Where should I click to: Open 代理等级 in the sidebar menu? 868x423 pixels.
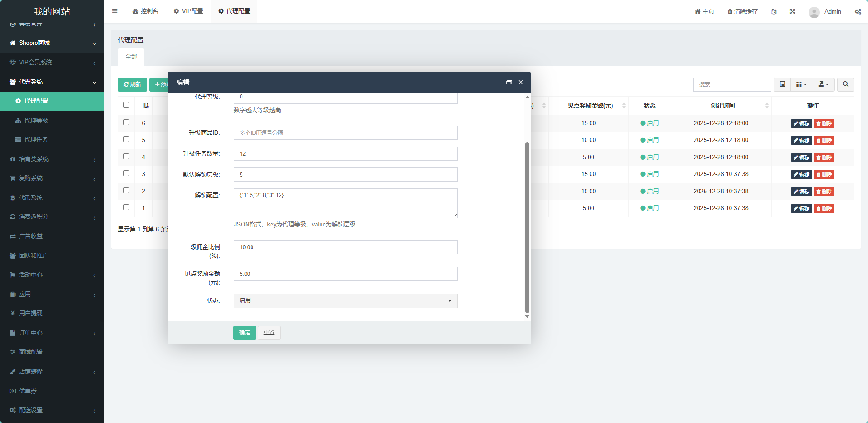tap(36, 120)
